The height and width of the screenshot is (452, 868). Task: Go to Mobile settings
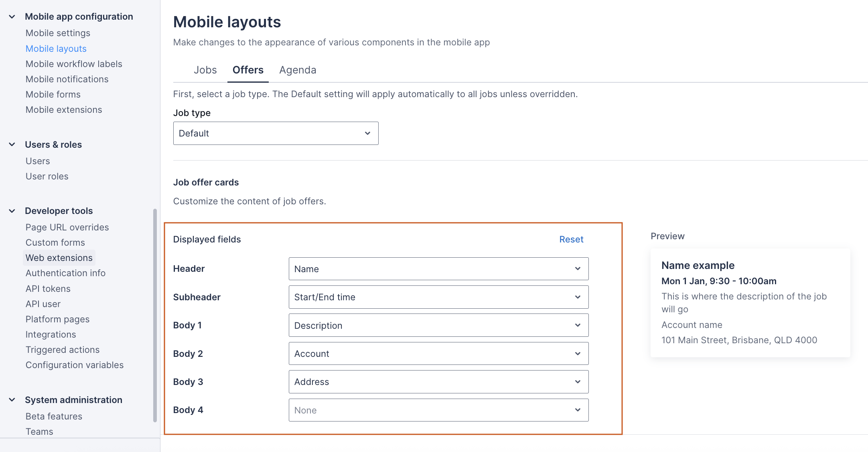tap(58, 33)
